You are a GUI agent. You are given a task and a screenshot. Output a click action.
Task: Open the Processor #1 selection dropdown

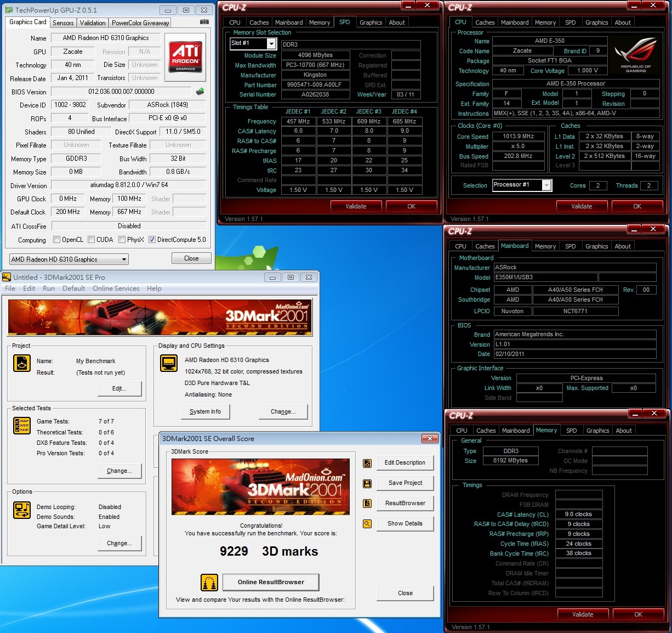522,185
